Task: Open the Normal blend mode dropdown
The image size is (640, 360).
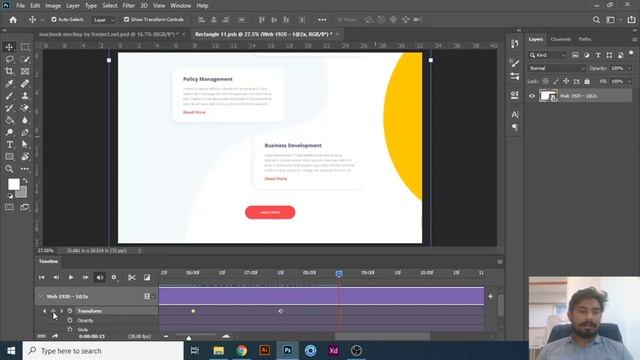Action: 557,68
